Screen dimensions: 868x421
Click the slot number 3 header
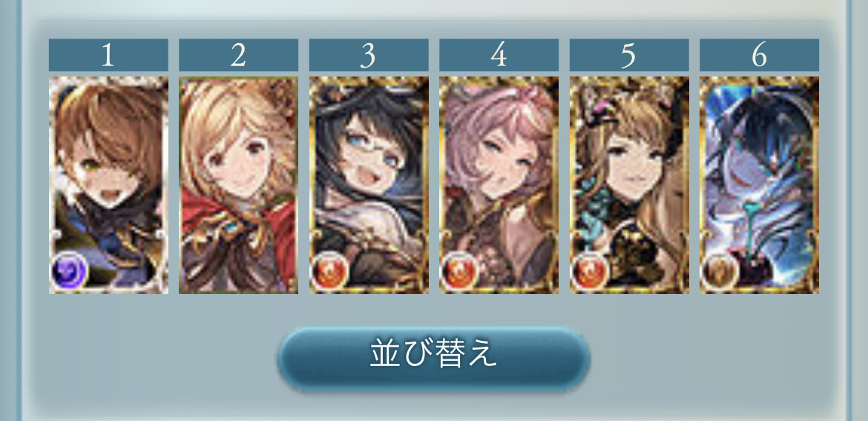[x=369, y=55]
